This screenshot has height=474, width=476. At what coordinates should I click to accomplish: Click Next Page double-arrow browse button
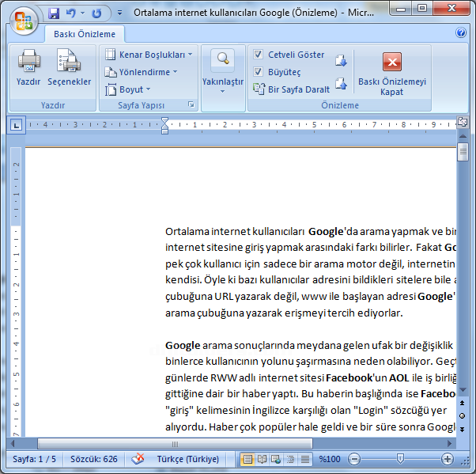462,429
